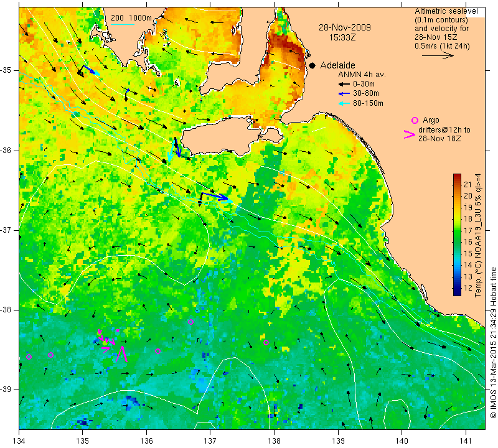Click the black Adelaide city marker dot
Image resolution: width=498 pixels, height=448 pixels.
[311, 65]
